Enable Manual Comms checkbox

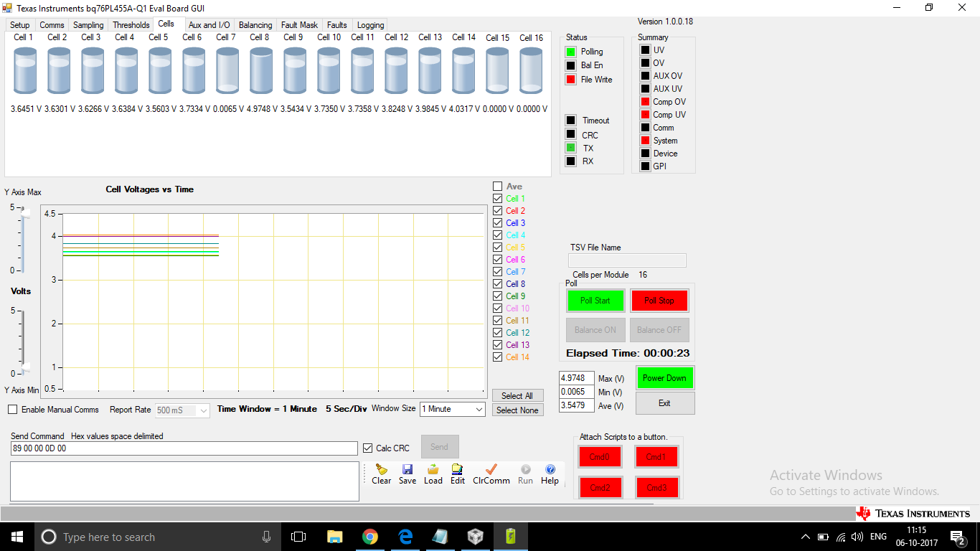[13, 410]
